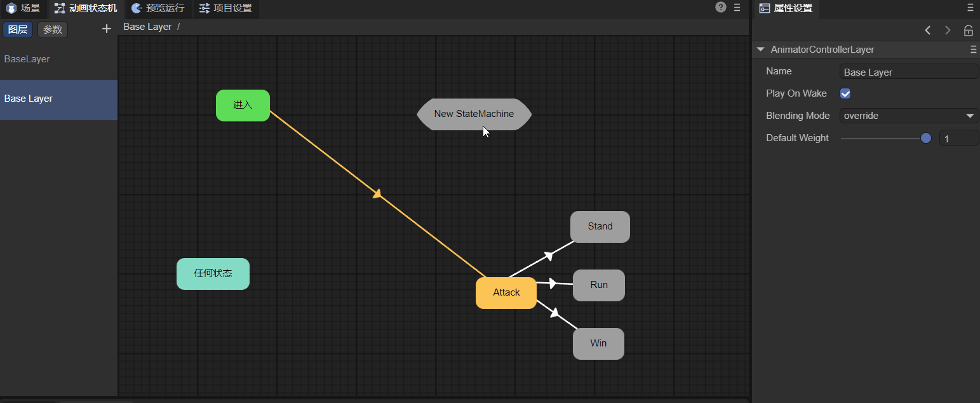The width and height of the screenshot is (980, 403).
Task: Switch to the 场景 tab
Action: 23,8
